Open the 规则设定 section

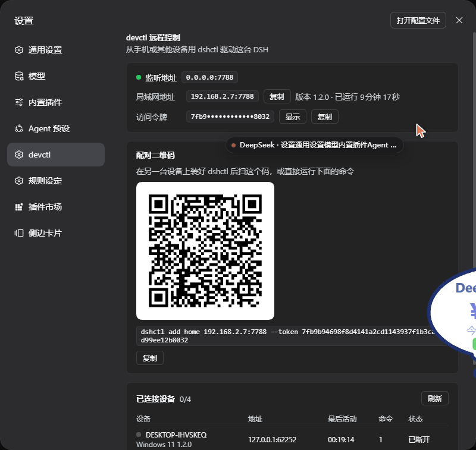click(x=56, y=181)
